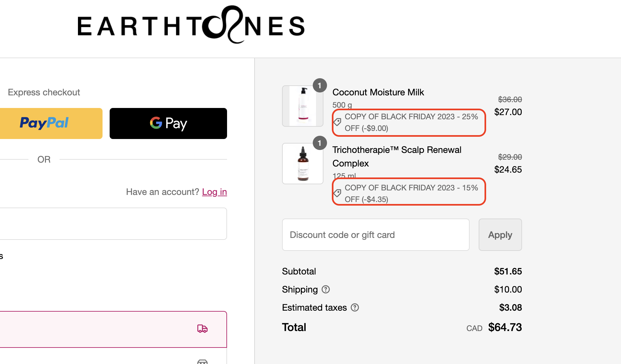The image size is (621, 364).
Task: Click the empty email input field
Action: pyautogui.click(x=113, y=224)
